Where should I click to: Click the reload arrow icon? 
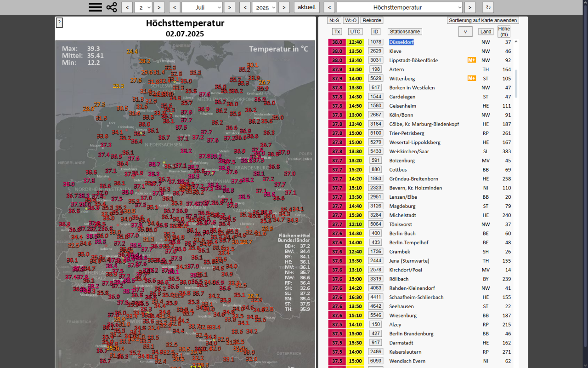click(x=488, y=7)
